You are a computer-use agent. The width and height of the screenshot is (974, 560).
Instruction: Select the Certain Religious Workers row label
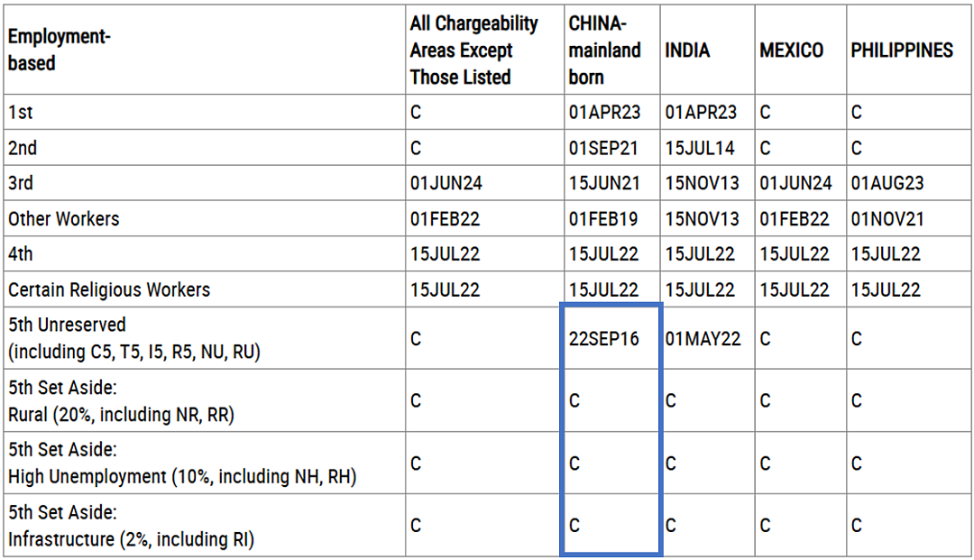[109, 290]
